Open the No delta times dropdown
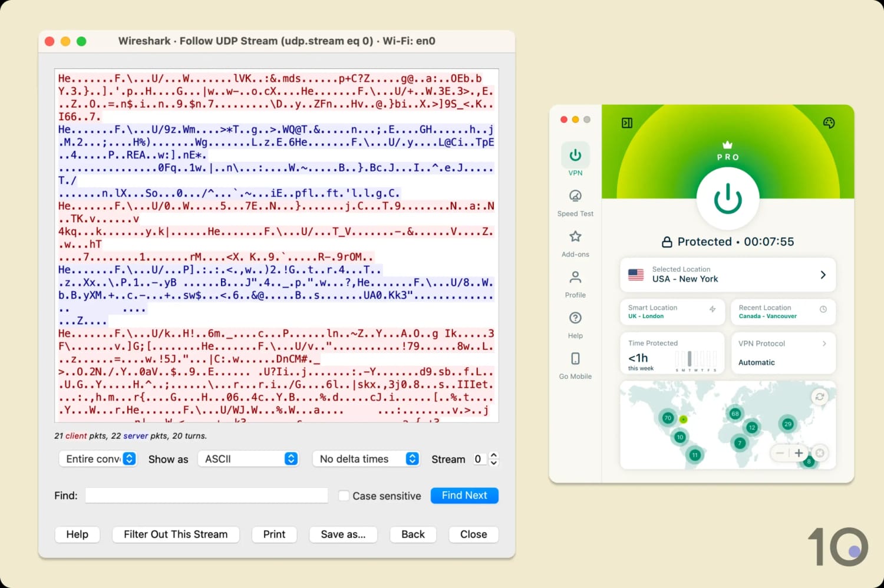The image size is (884, 588). pyautogui.click(x=366, y=459)
